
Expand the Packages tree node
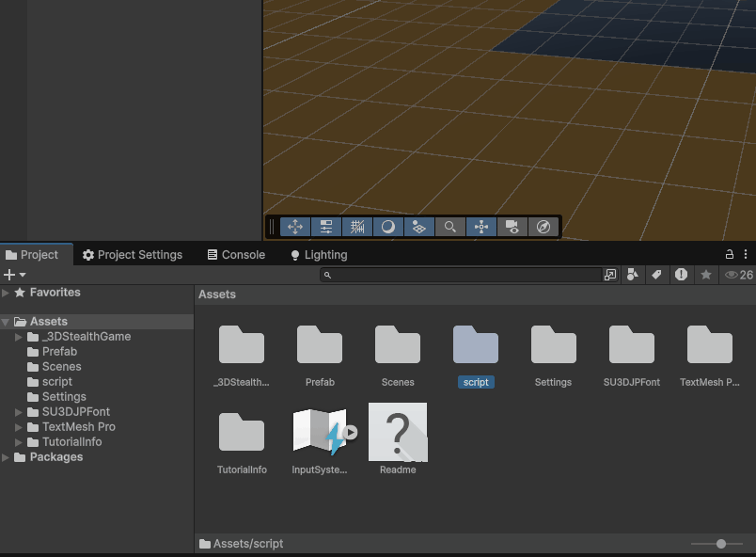coord(7,457)
